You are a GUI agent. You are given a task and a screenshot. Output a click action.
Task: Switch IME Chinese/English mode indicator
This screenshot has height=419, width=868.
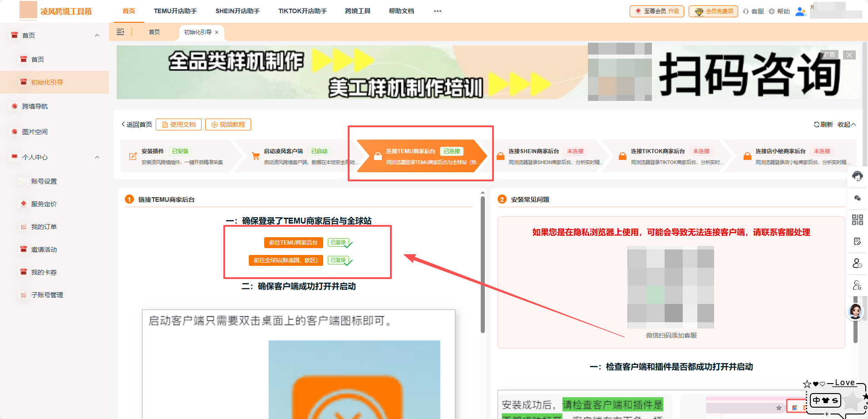coord(816,400)
